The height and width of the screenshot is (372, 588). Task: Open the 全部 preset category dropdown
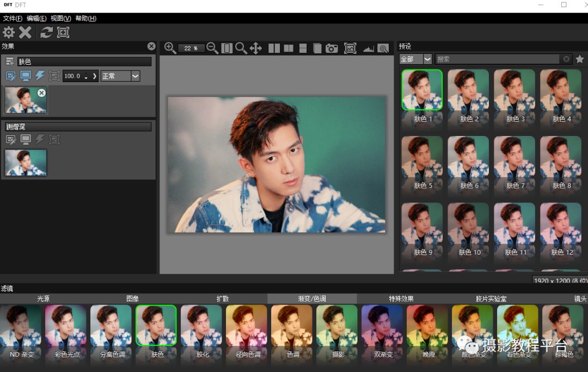[415, 59]
